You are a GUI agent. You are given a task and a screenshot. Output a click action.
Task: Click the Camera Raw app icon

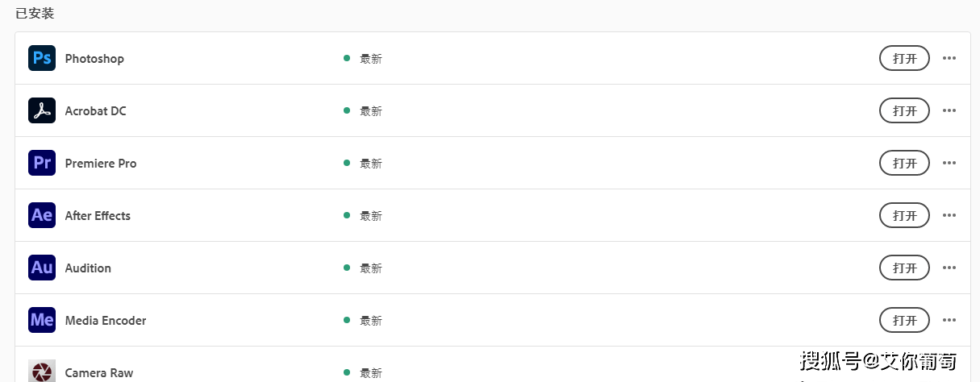click(42, 372)
